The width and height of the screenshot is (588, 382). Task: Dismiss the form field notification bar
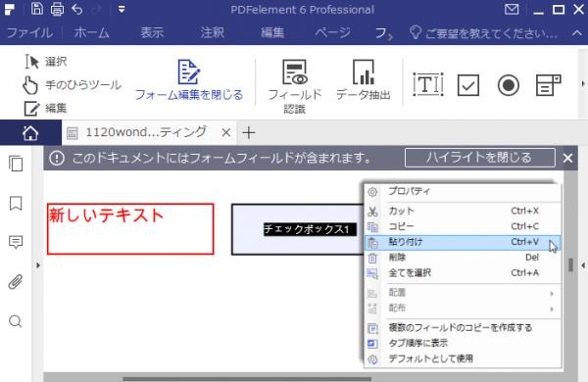(567, 158)
